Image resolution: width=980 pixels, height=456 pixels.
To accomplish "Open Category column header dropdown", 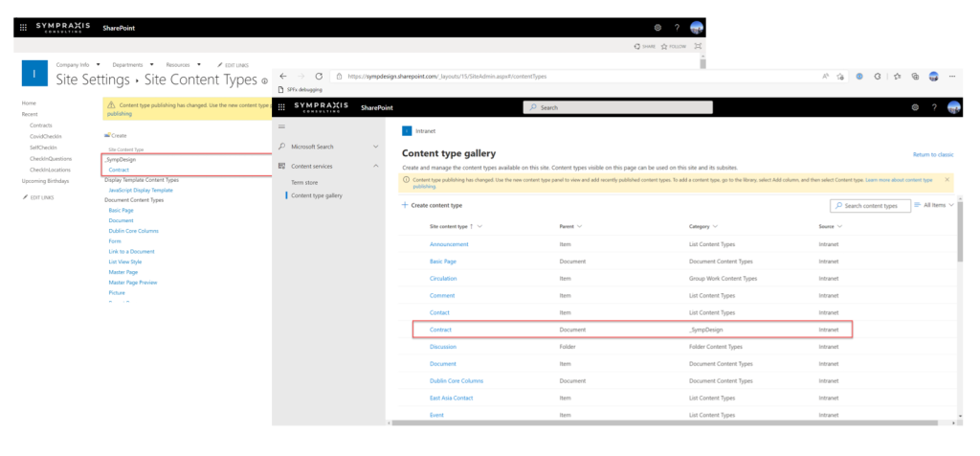I will point(715,226).
